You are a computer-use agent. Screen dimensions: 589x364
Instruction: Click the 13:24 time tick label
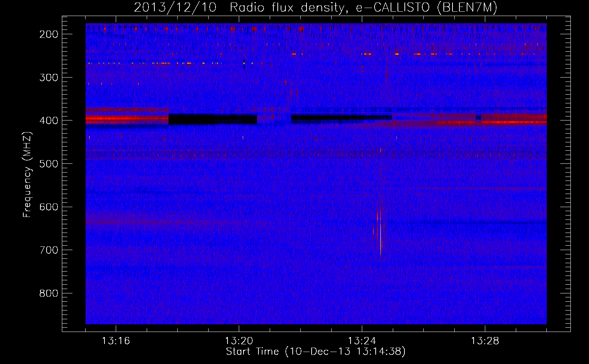click(x=362, y=341)
